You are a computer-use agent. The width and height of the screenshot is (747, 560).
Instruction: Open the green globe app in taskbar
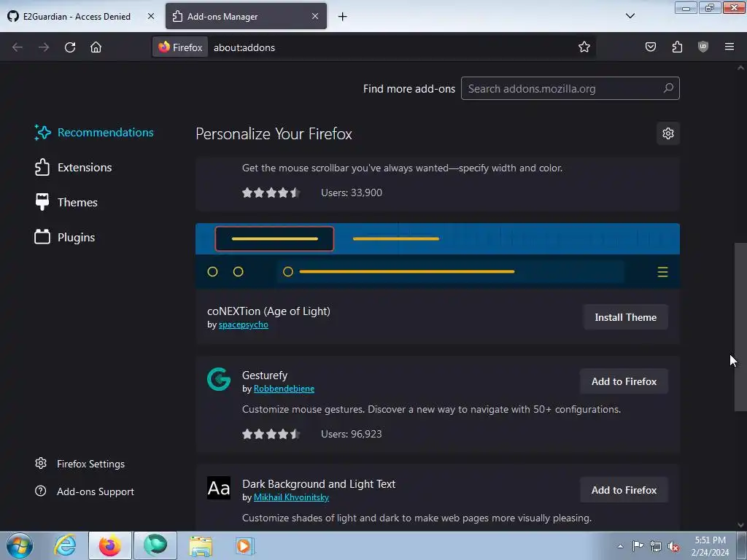click(155, 545)
